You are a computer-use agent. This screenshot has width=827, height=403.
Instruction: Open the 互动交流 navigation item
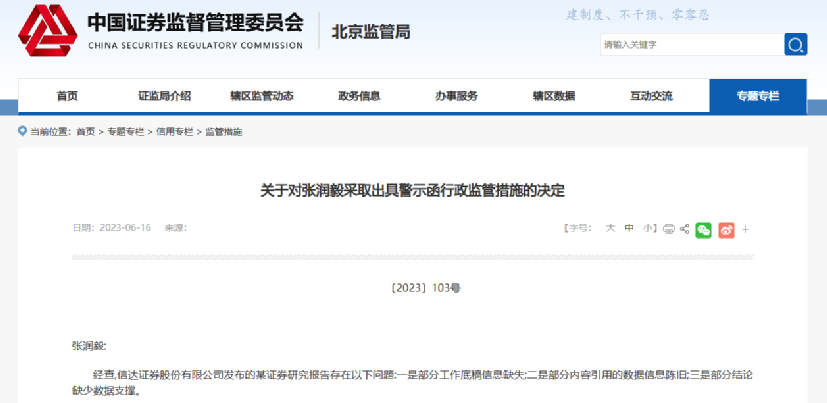651,96
